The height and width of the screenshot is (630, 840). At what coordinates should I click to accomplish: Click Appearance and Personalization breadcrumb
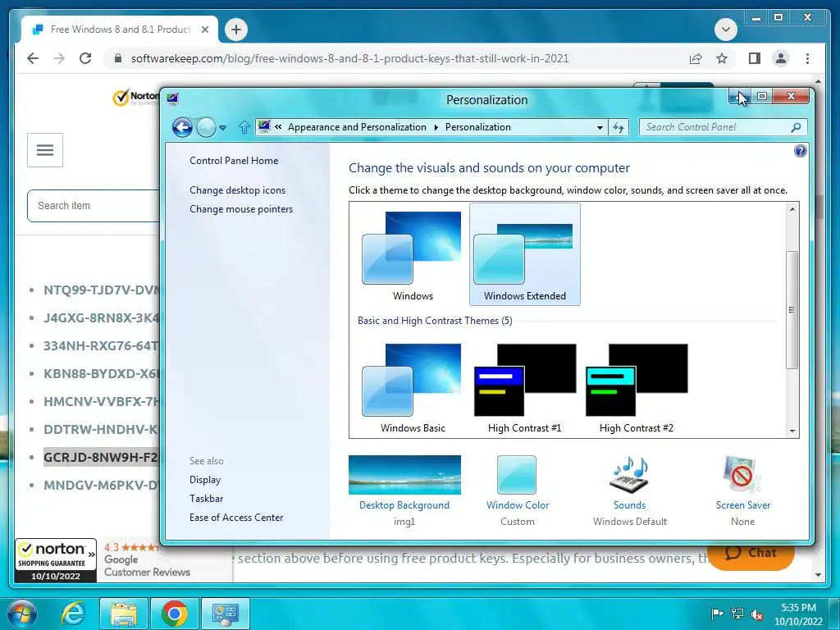click(357, 127)
